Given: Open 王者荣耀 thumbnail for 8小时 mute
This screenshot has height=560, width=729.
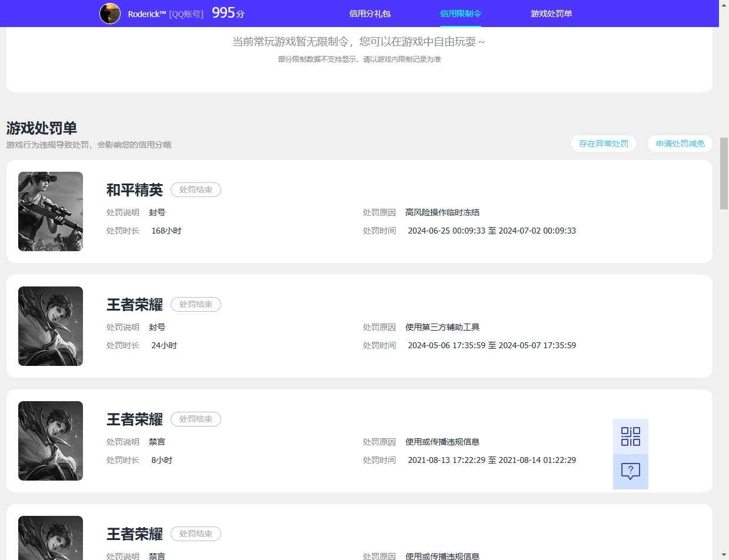Looking at the screenshot, I should (x=51, y=441).
